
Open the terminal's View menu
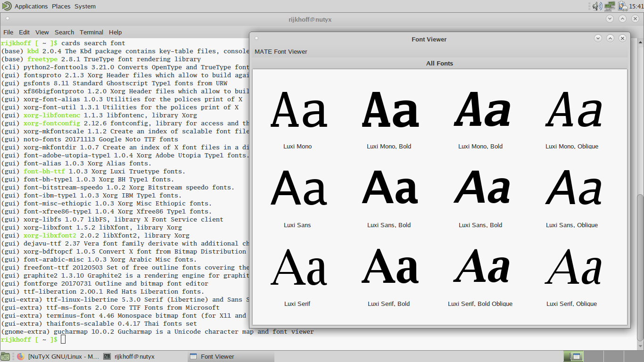[x=42, y=33]
